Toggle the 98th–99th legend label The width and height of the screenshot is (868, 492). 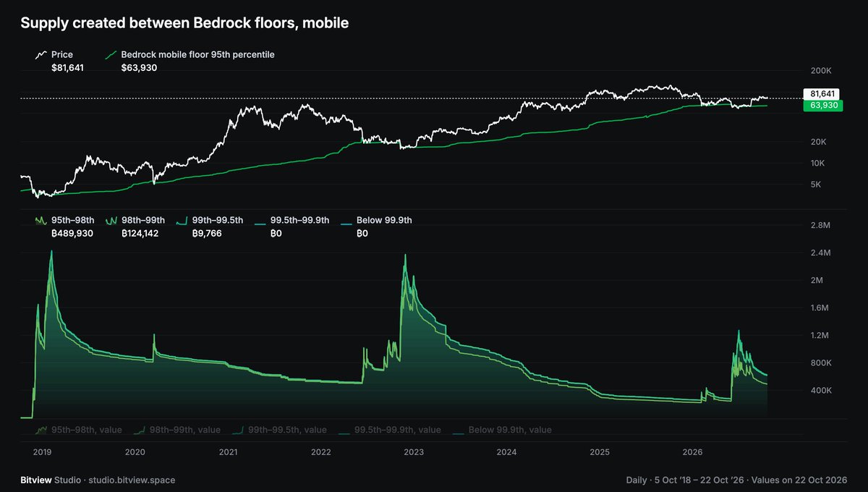143,220
